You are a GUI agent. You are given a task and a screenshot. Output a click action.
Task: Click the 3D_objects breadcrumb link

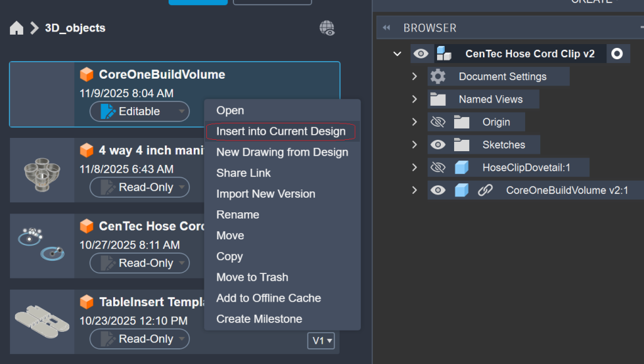click(75, 28)
